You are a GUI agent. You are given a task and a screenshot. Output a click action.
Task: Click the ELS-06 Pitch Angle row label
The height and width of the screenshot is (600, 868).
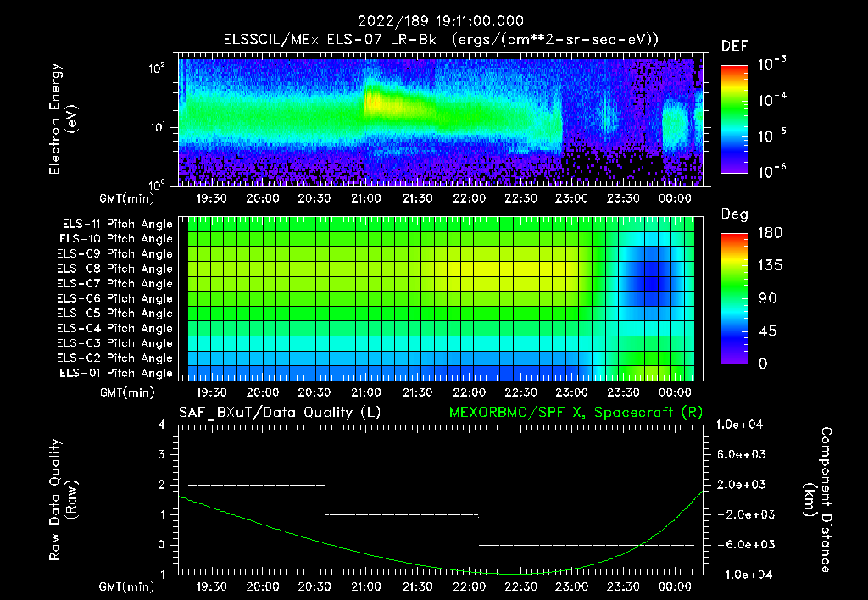pyautogui.click(x=115, y=299)
